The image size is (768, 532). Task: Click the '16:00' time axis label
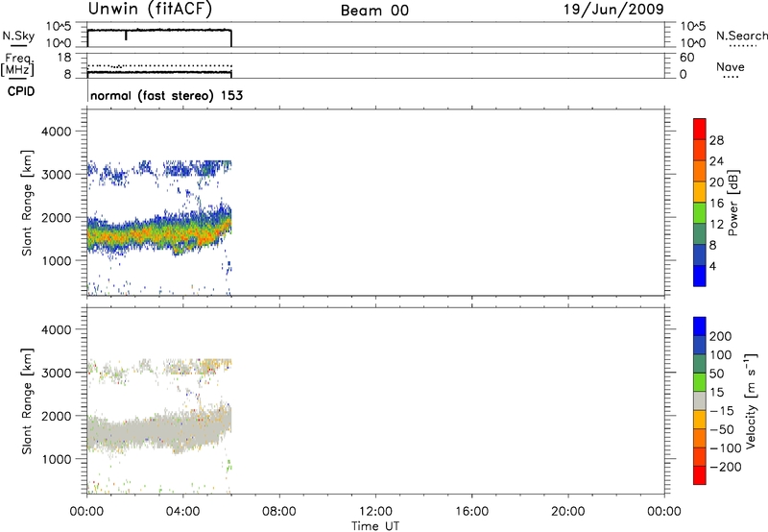click(x=471, y=512)
